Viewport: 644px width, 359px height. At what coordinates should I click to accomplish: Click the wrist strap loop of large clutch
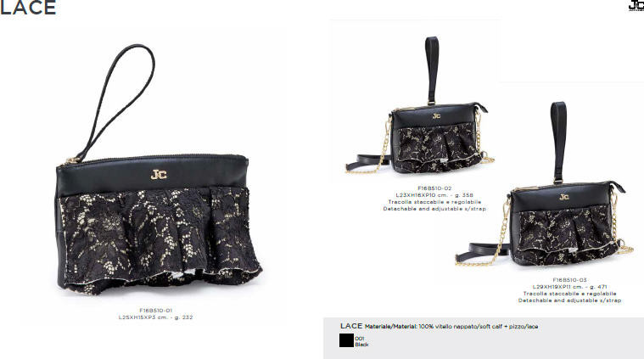pyautogui.click(x=119, y=103)
